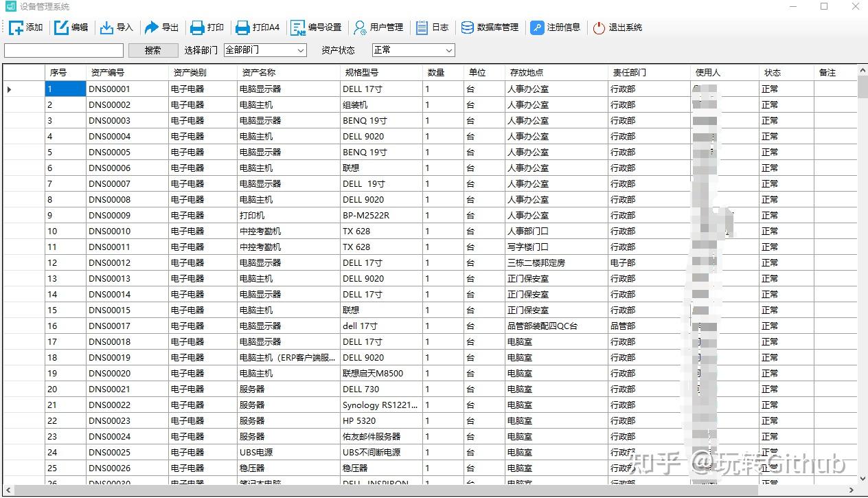868x498 pixels.
Task: Click the 导出 (Export) icon
Action: pos(162,27)
